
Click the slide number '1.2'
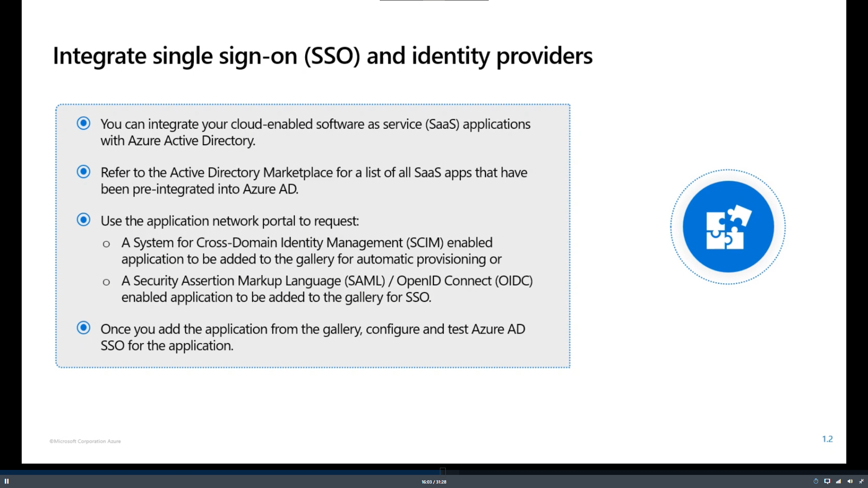827,439
